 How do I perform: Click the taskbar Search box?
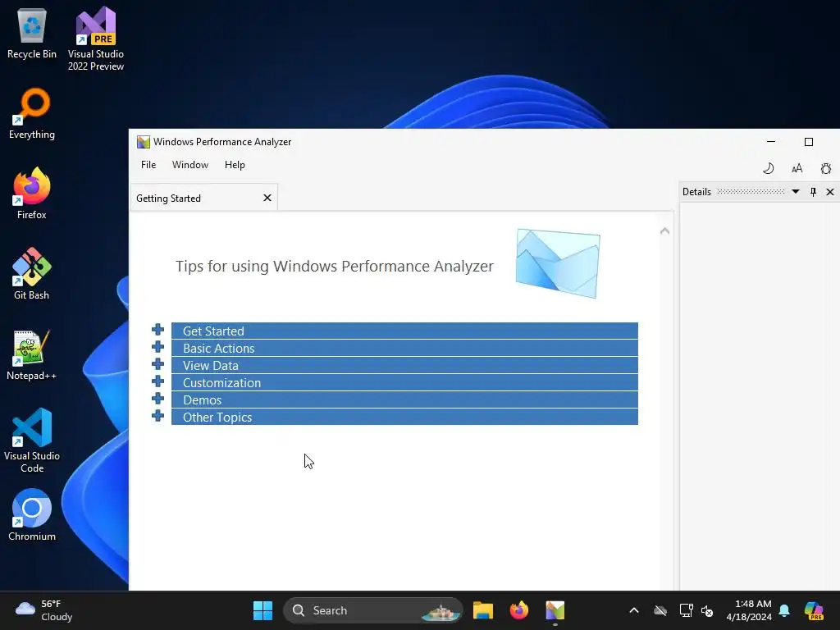(373, 610)
